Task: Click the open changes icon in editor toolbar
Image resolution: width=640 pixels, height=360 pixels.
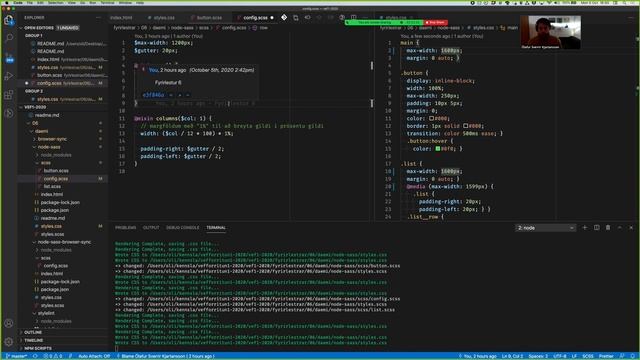Action: [x=296, y=18]
